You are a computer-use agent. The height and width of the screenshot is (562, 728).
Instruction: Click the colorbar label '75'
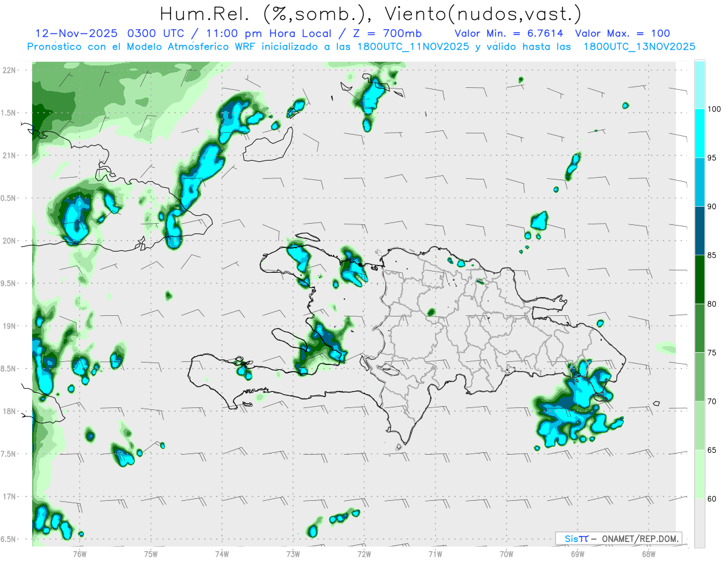712,353
